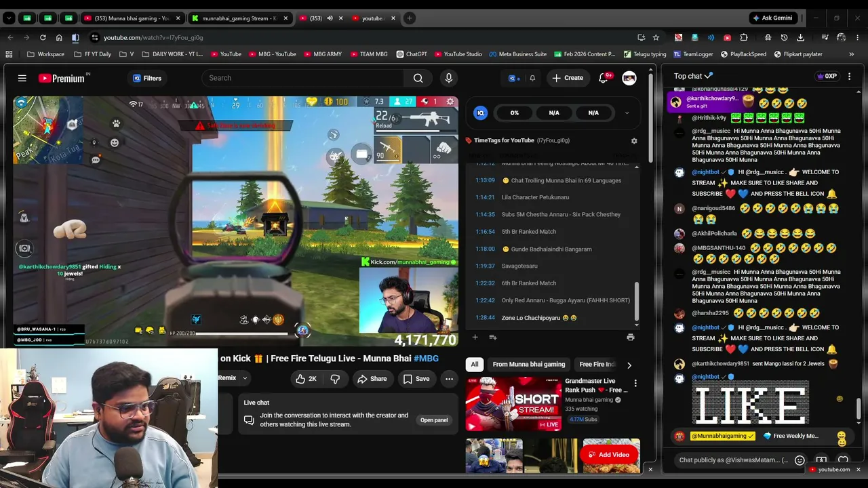Screen dimensions: 868x488
Task: Toggle the Filters chip beside the logo
Action: tap(147, 78)
